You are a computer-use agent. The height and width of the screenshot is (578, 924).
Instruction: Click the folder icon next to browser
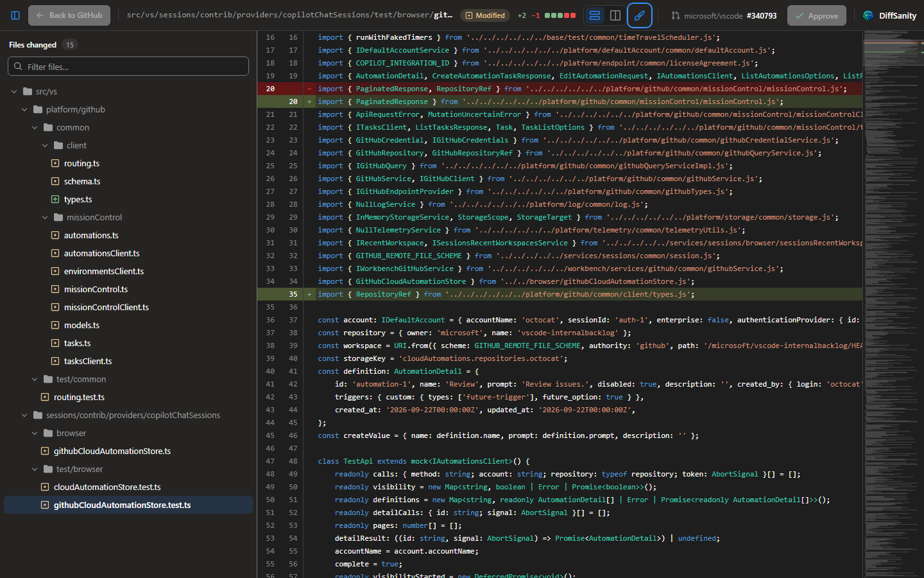(x=48, y=433)
